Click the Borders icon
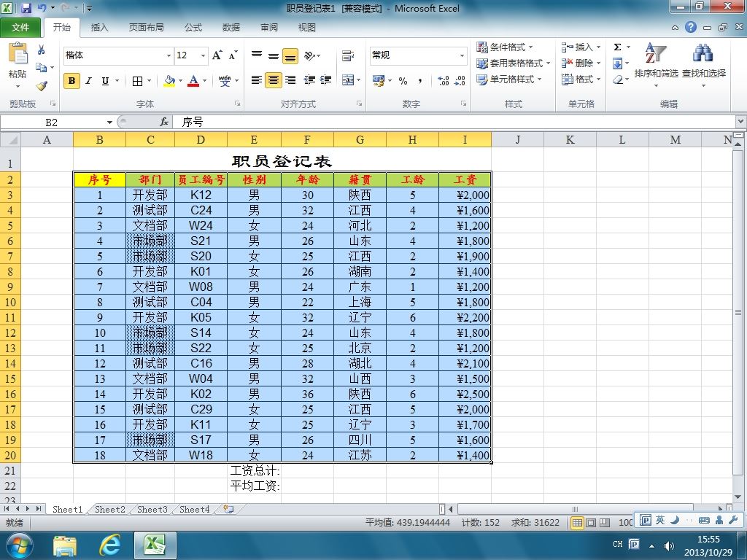 [x=137, y=81]
